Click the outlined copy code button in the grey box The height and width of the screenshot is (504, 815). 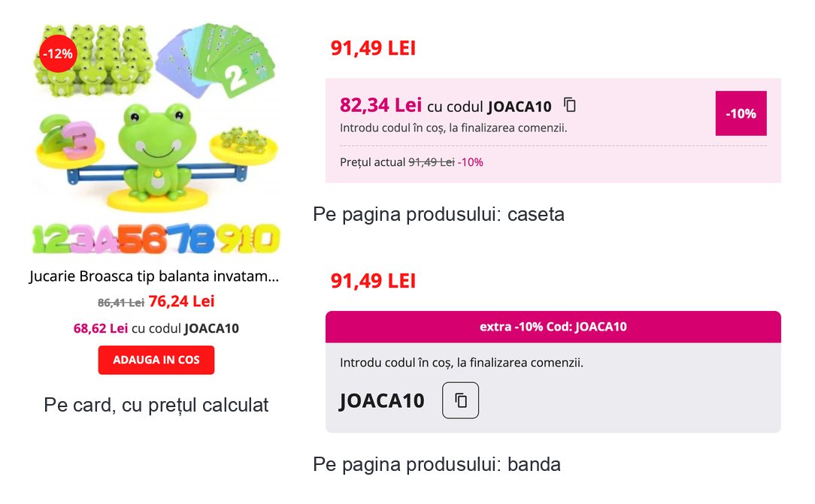click(460, 400)
